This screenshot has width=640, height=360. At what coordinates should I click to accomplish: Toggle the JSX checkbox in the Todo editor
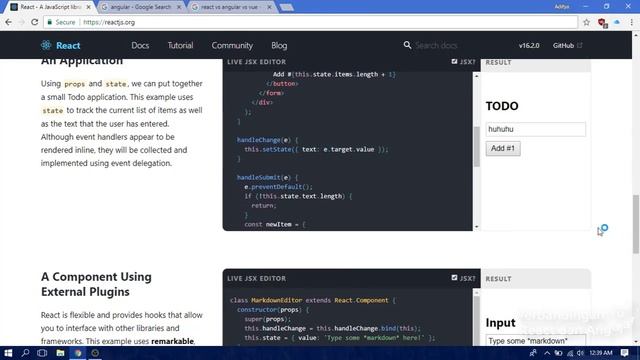(454, 62)
